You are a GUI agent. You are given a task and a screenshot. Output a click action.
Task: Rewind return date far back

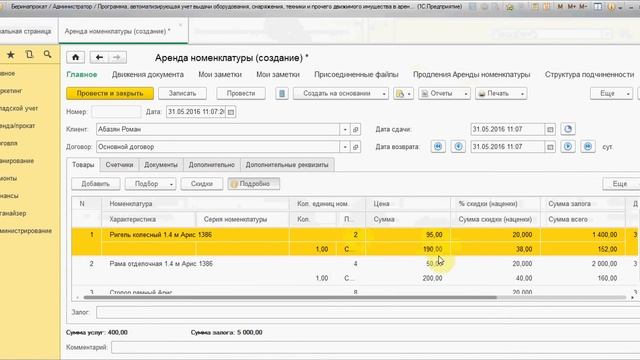click(438, 147)
